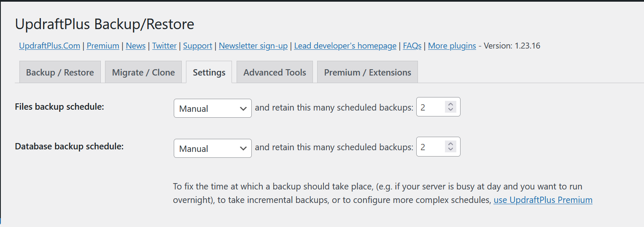Image resolution: width=644 pixels, height=227 pixels.
Task: Open the Twitter link
Action: click(x=164, y=46)
